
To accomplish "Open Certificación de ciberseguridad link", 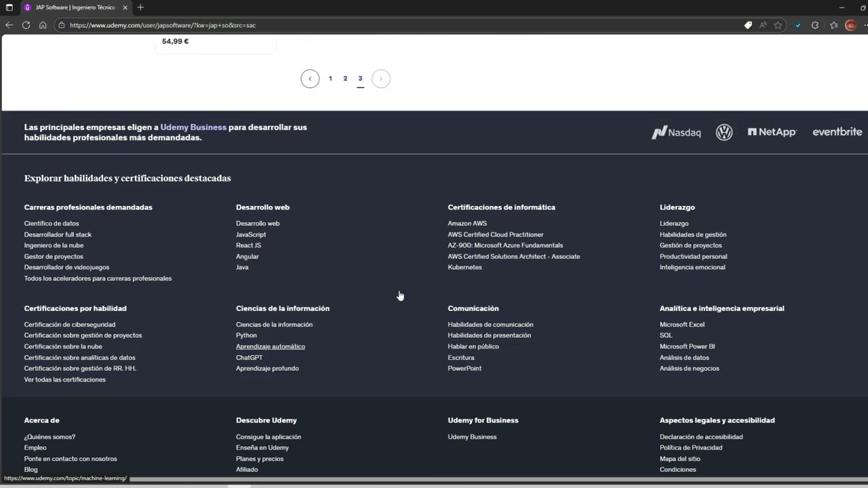I will (70, 325).
